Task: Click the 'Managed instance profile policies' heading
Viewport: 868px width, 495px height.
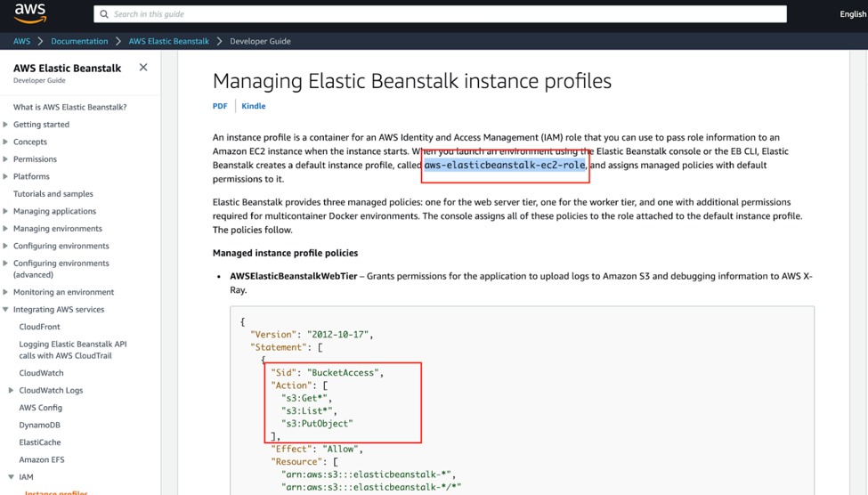Action: coord(285,253)
